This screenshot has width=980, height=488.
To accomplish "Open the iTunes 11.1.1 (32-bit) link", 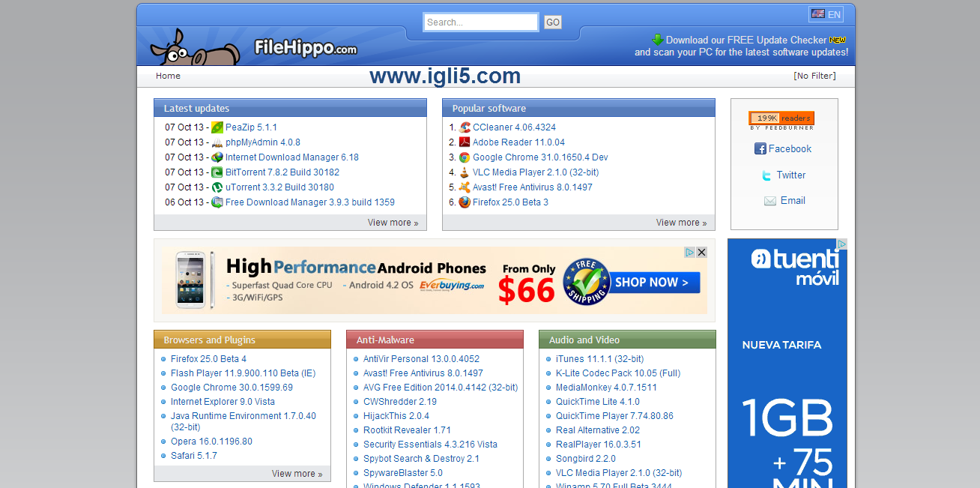I will click(x=599, y=359).
